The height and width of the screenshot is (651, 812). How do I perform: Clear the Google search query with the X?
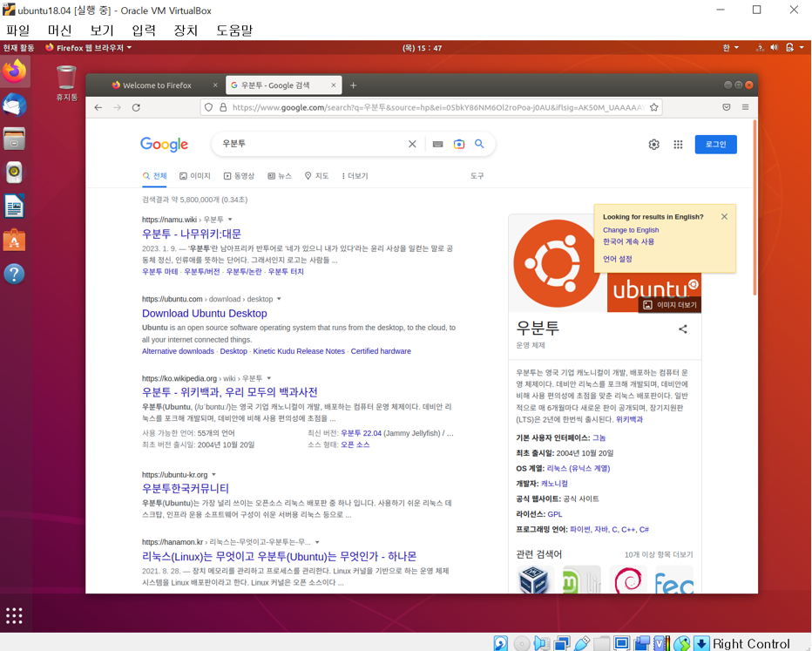click(412, 144)
